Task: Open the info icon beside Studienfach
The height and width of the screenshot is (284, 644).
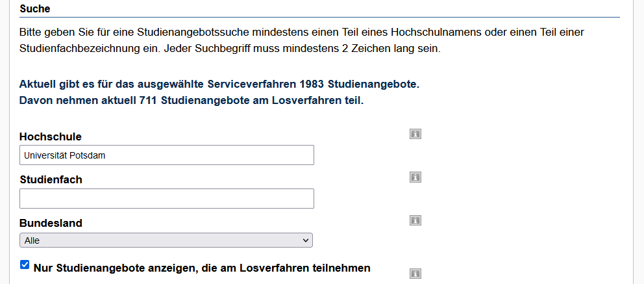Action: click(x=415, y=177)
